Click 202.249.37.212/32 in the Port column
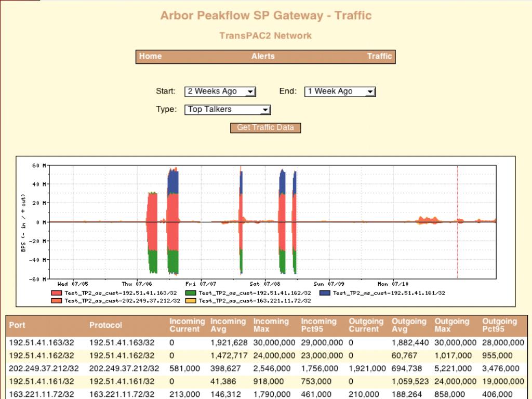The width and height of the screenshot is (532, 399). pos(44,368)
